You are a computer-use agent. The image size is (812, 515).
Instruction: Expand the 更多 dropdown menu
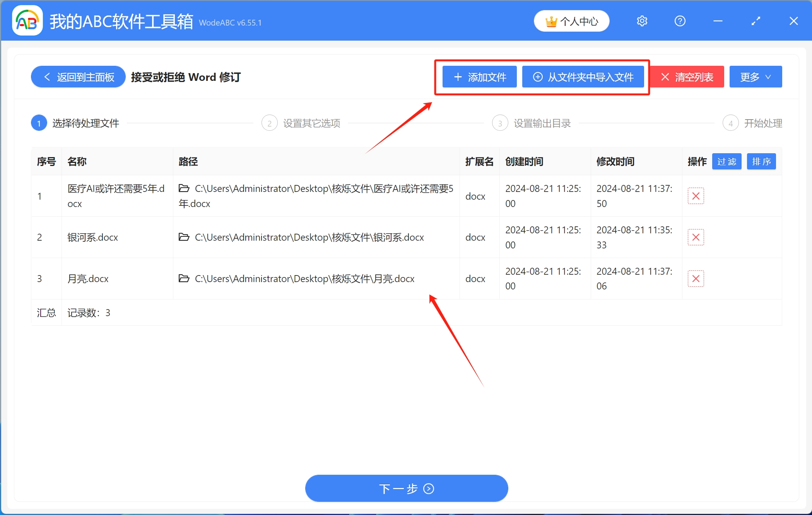pyautogui.click(x=755, y=77)
